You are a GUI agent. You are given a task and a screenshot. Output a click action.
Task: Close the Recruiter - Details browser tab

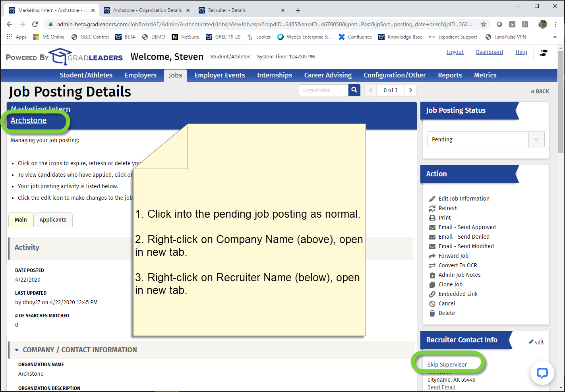coord(283,10)
